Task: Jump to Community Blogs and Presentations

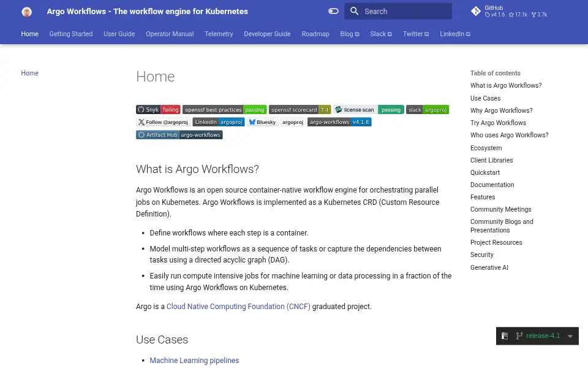Action: (502, 226)
